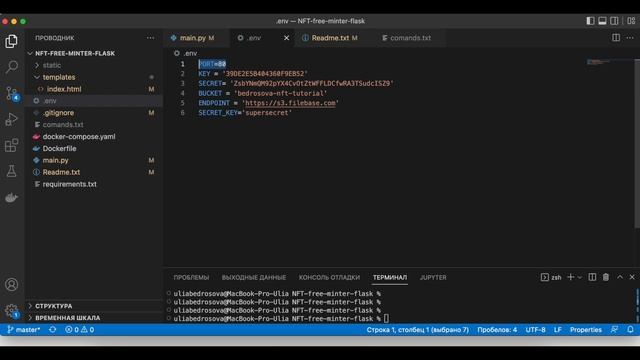Maximize the terminal panel with chevron up
The height and width of the screenshot is (360, 640).
point(620,277)
